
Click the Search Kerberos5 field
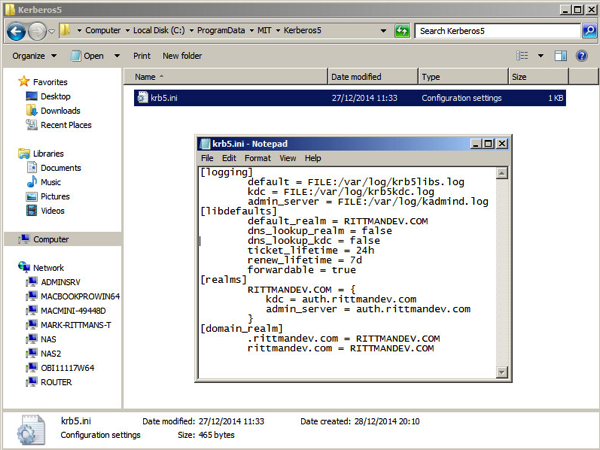(x=498, y=31)
